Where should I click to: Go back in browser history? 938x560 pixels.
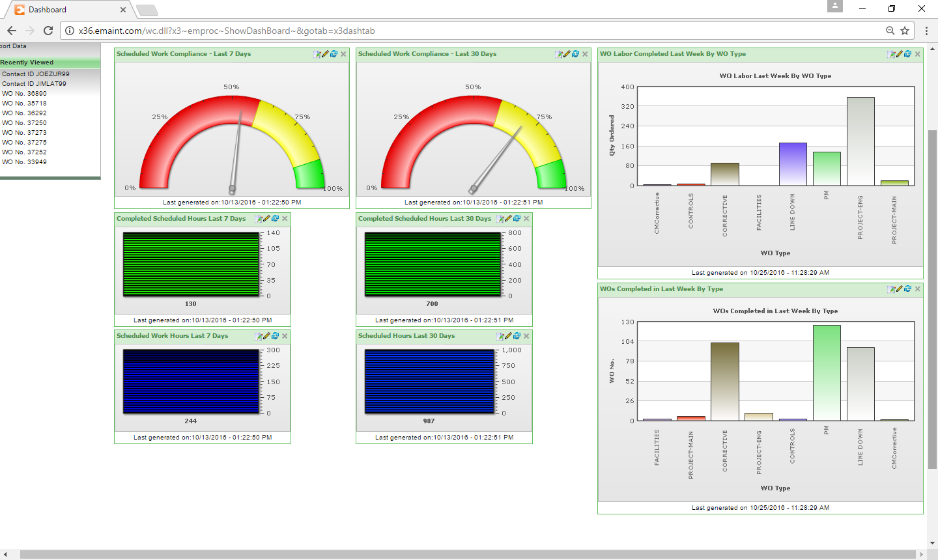(x=12, y=31)
